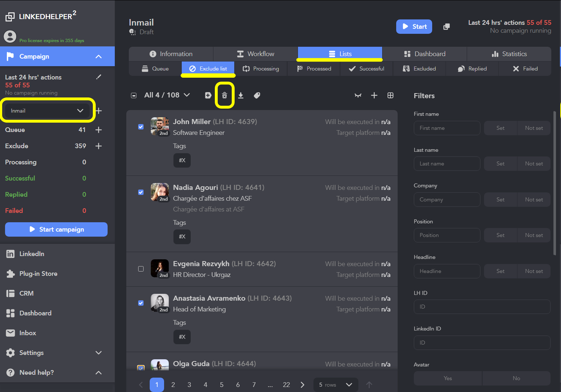561x392 pixels.
Task: Click the LH ID filter input field
Action: tap(482, 307)
